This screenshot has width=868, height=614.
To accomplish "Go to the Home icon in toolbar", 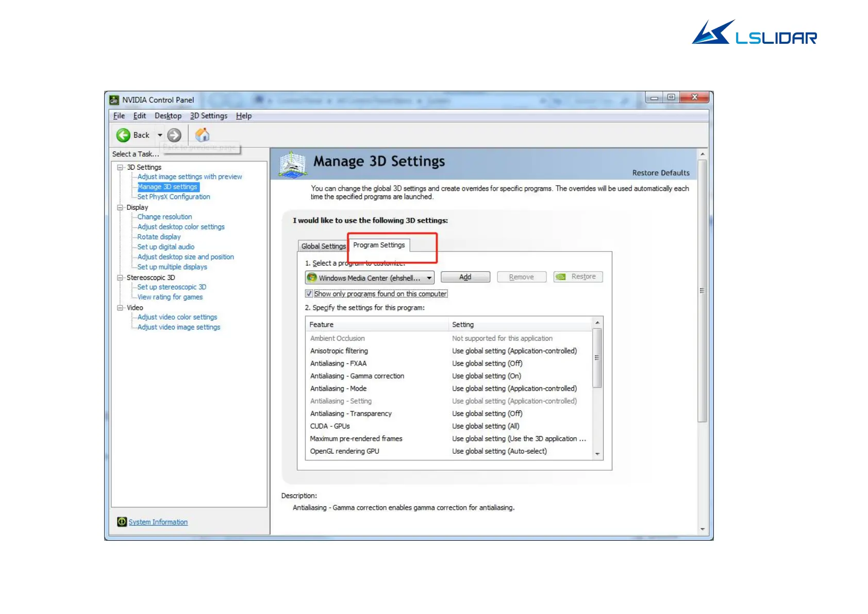I will (x=203, y=135).
